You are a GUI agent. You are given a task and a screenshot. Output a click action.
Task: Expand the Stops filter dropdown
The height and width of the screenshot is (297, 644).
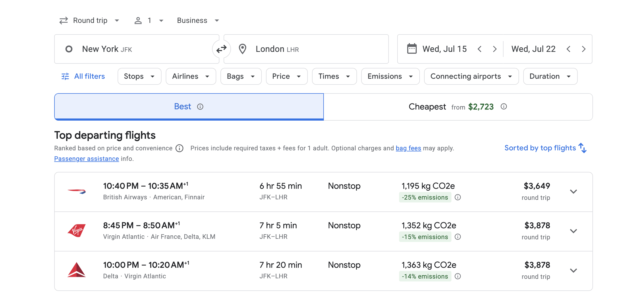point(139,76)
